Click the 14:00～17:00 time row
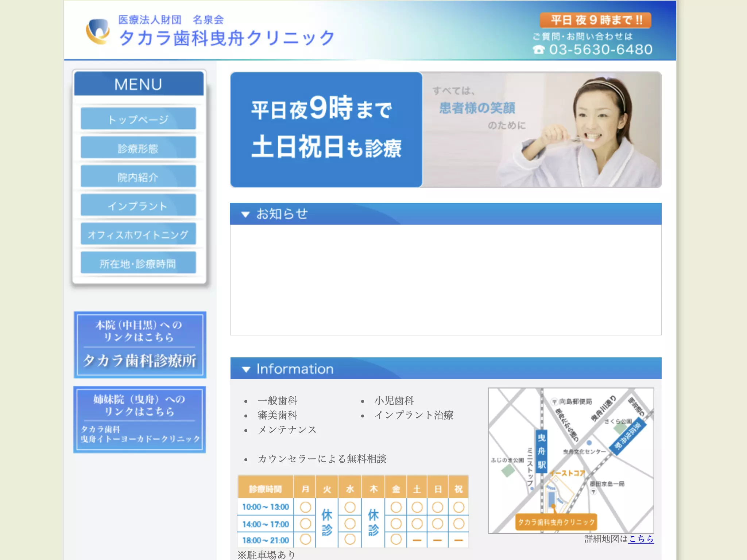This screenshot has width=747, height=560. (x=353, y=524)
